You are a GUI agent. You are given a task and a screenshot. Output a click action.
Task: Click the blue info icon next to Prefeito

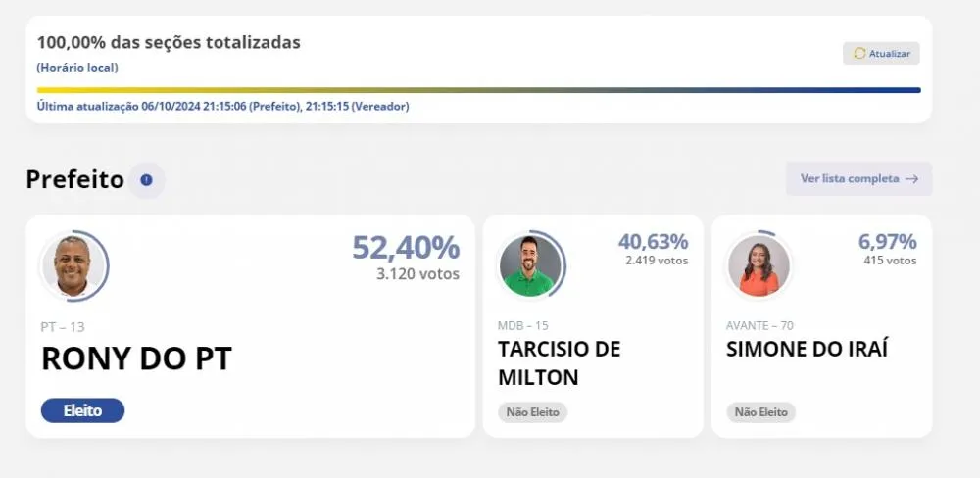pyautogui.click(x=146, y=180)
